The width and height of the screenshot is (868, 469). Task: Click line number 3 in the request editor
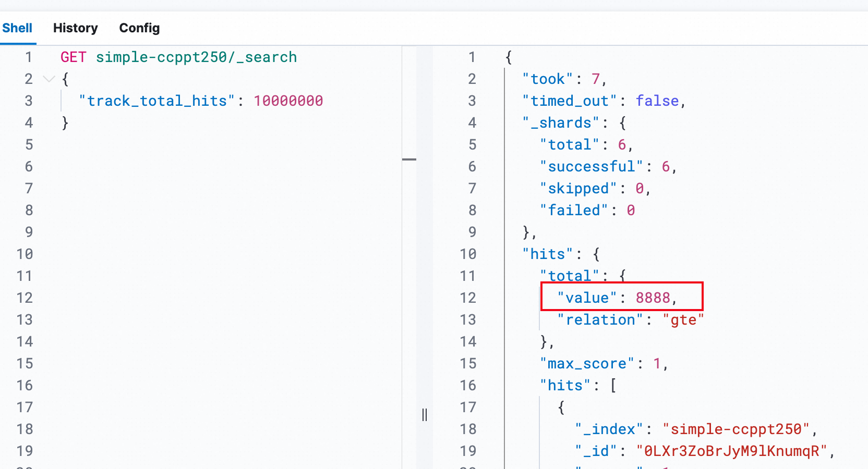[x=29, y=101]
